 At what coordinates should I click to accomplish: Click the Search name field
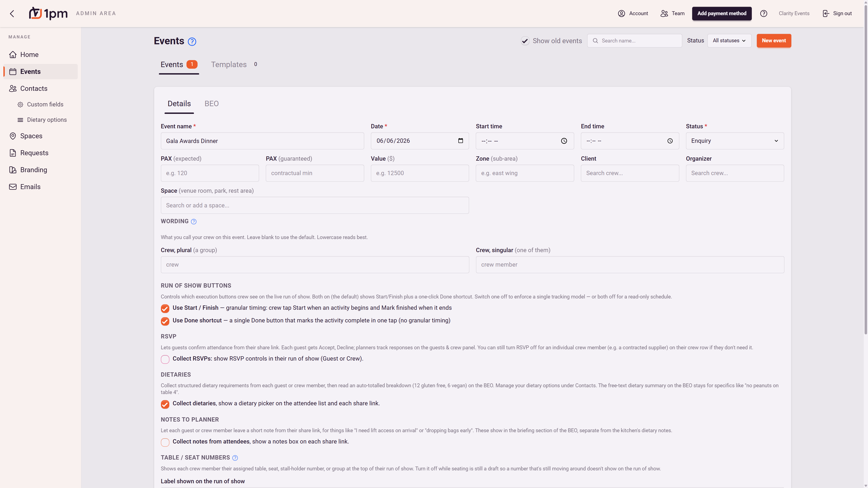pos(634,41)
